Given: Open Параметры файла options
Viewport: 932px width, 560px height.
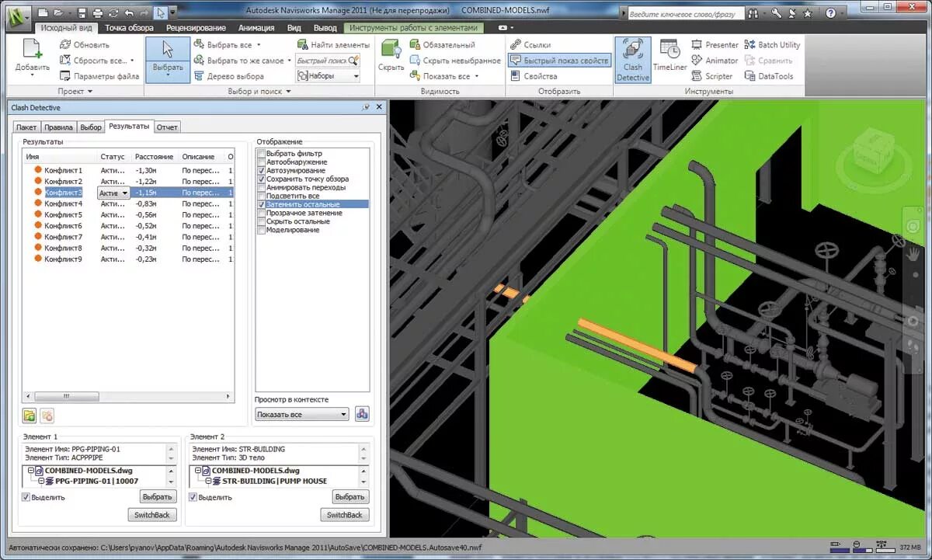Looking at the screenshot, I should coord(99,76).
